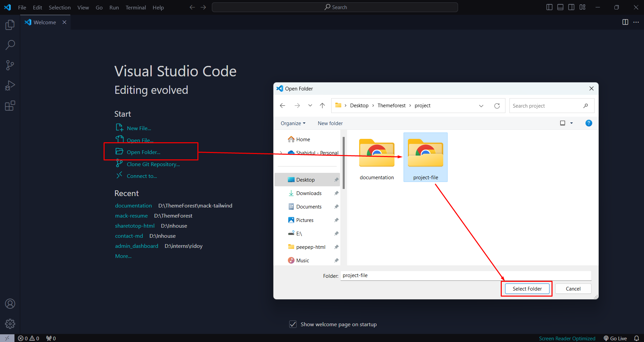Open recent mack-resume folder
The image size is (644, 342).
131,216
